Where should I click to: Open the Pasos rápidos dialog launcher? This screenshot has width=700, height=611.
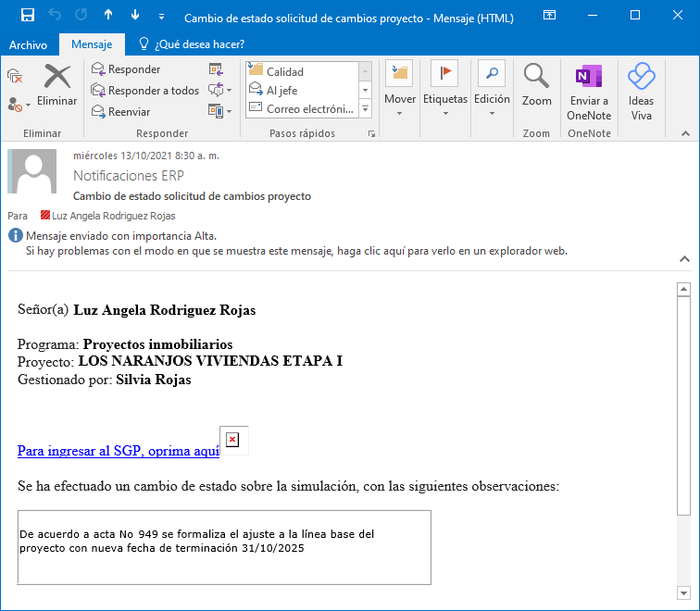pyautogui.click(x=371, y=134)
